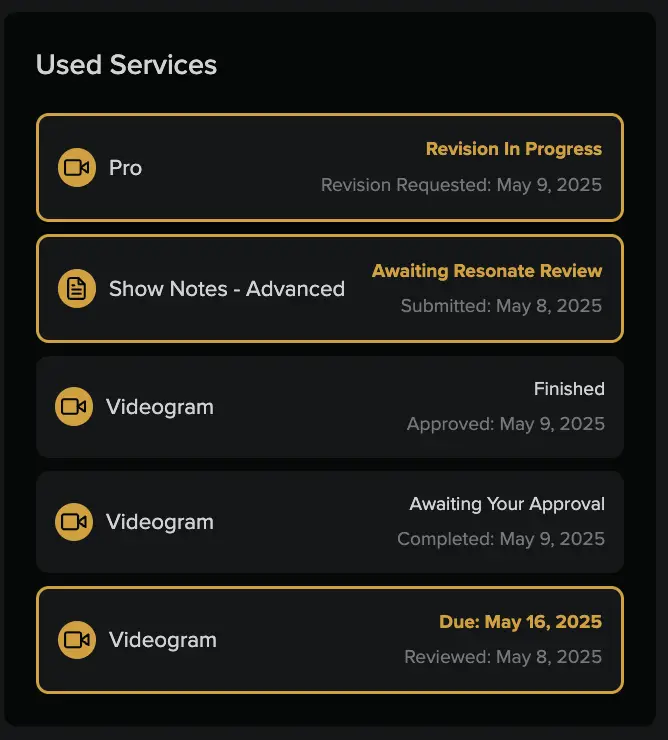The height and width of the screenshot is (740, 668).
Task: Click the Revision In Progress status
Action: [513, 149]
